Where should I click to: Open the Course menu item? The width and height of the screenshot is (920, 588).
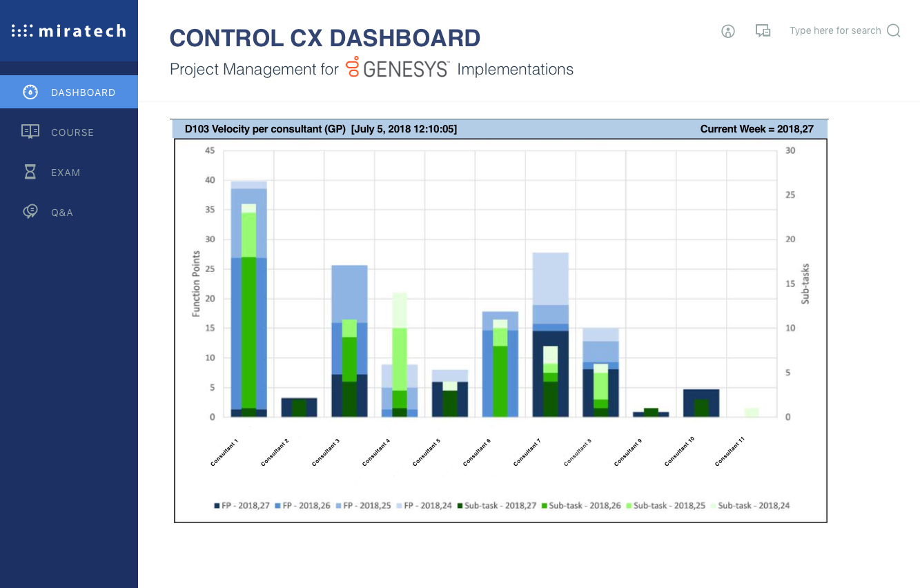click(x=72, y=133)
